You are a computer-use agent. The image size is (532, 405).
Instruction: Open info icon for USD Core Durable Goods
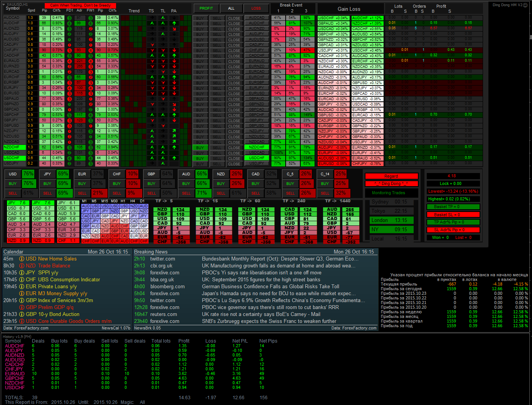point(22,321)
